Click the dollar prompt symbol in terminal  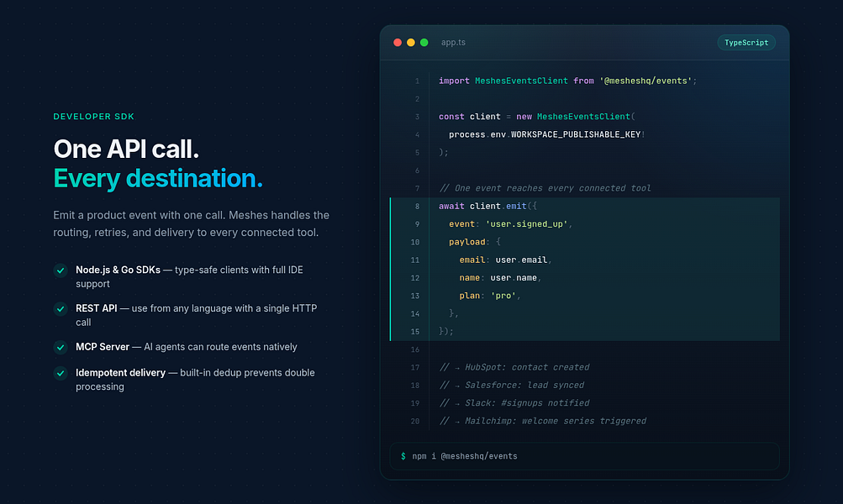tap(403, 456)
